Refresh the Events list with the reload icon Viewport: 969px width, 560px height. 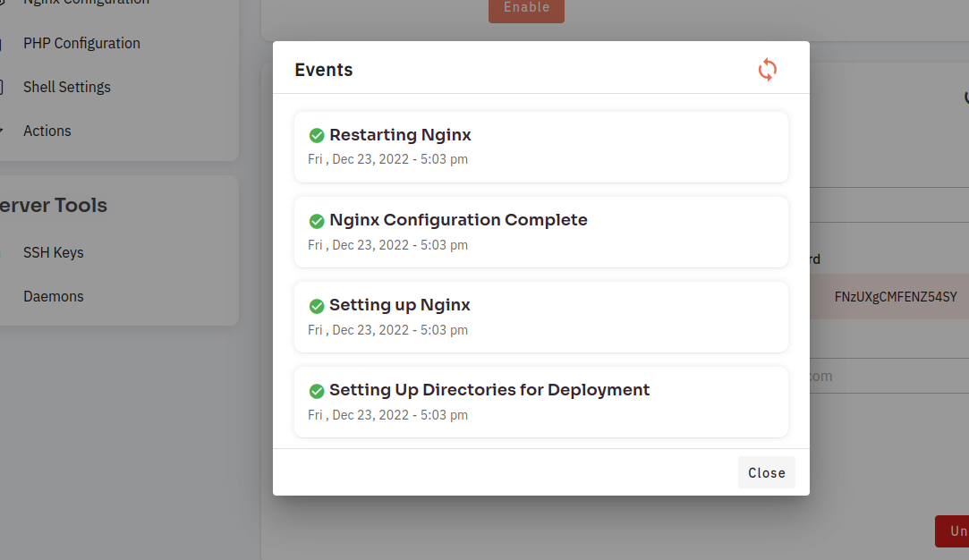[768, 70]
